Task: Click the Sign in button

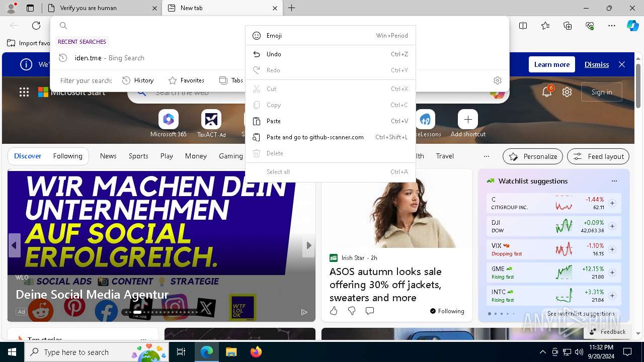Action: [602, 92]
